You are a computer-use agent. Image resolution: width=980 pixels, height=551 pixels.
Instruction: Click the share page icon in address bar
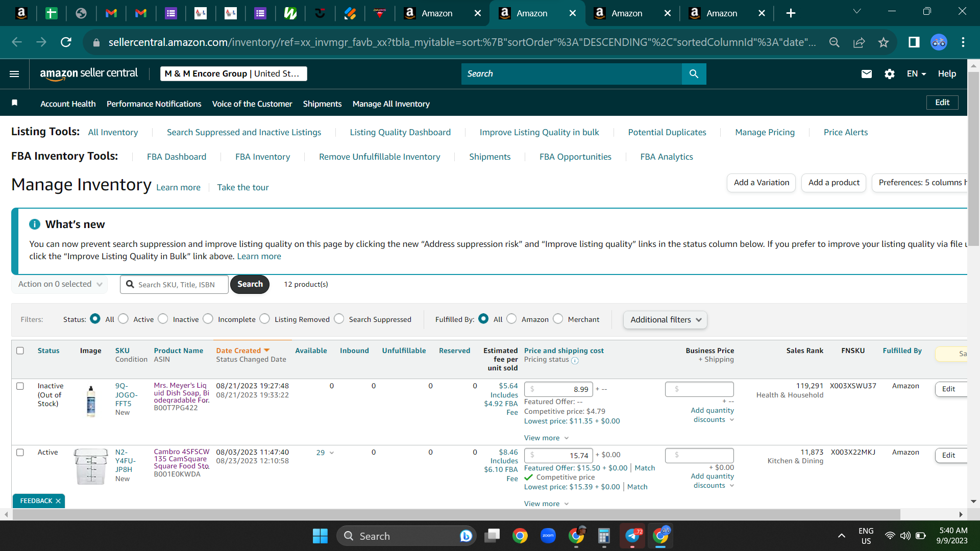coord(859,42)
